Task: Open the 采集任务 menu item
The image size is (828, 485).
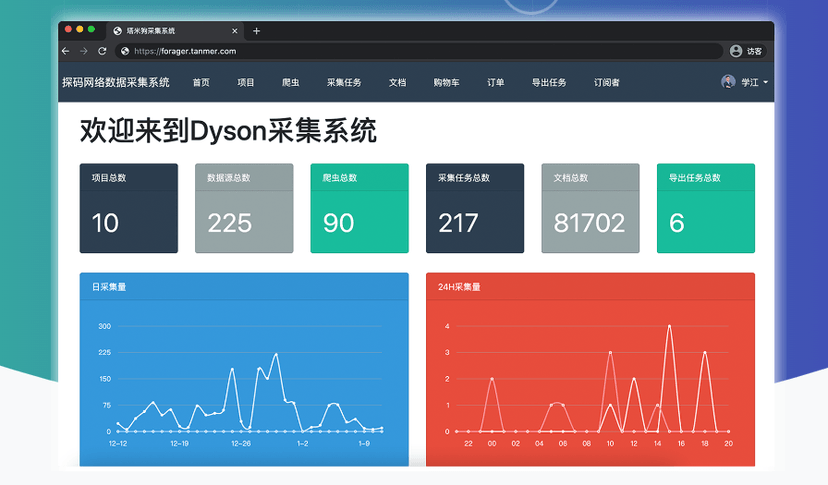Action: [x=344, y=82]
